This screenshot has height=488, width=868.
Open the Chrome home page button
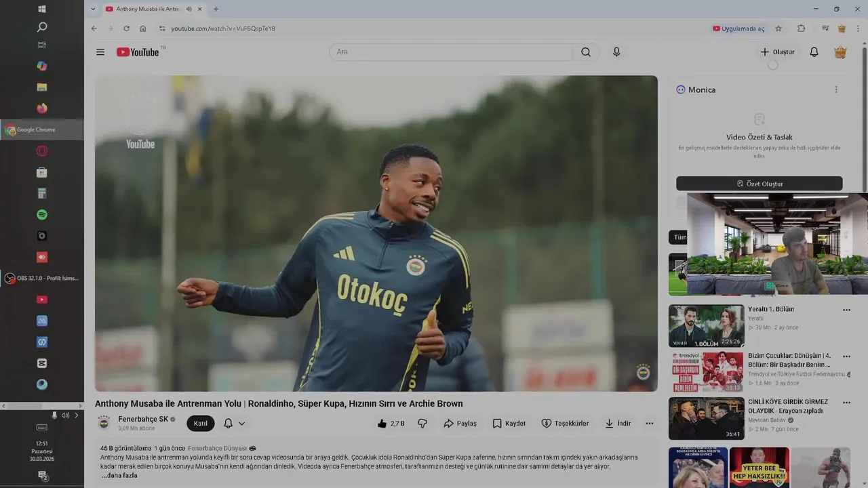coord(142,28)
